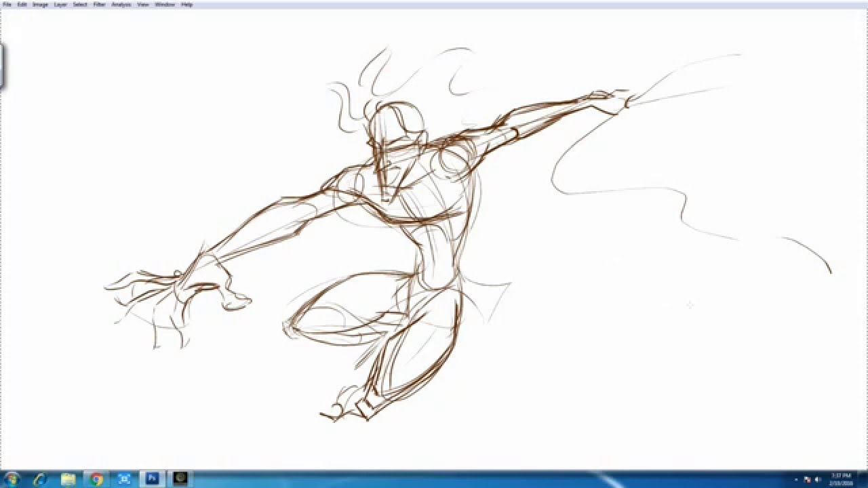Open the File menu
Screen dimensions: 868x488
tap(7, 4)
